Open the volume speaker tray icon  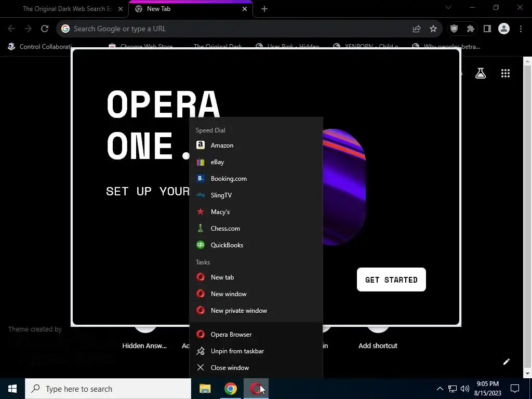[x=465, y=389]
